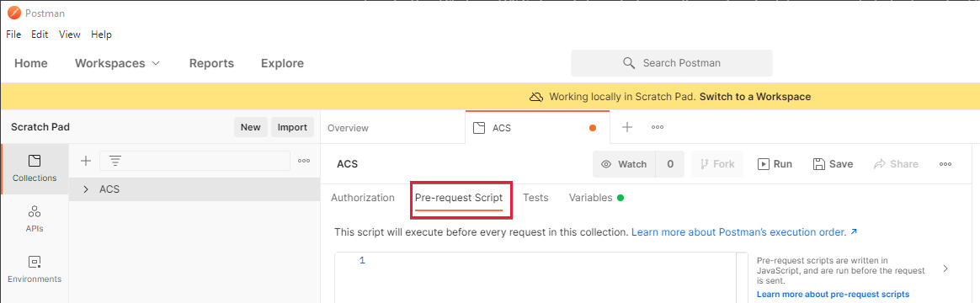Open the Workspaces dropdown
980x303 pixels.
point(117,63)
